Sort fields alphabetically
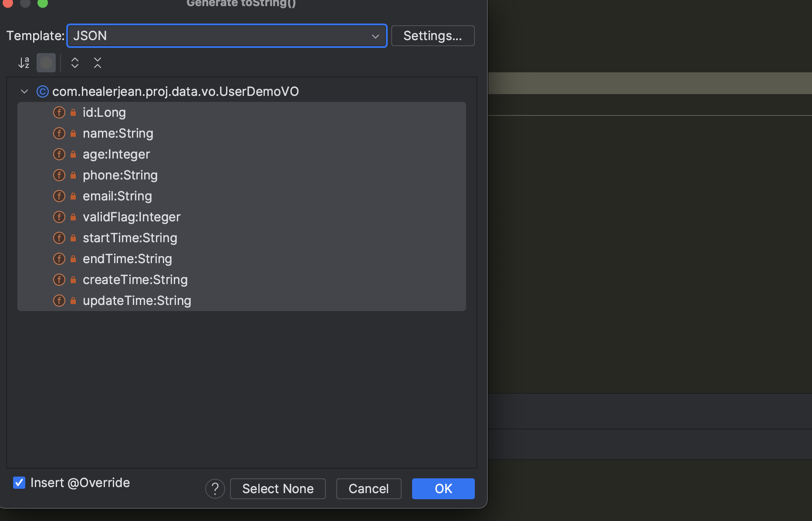 (24, 63)
